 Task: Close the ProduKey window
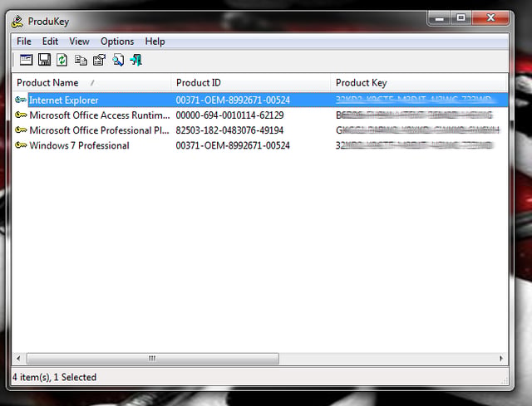click(x=490, y=18)
